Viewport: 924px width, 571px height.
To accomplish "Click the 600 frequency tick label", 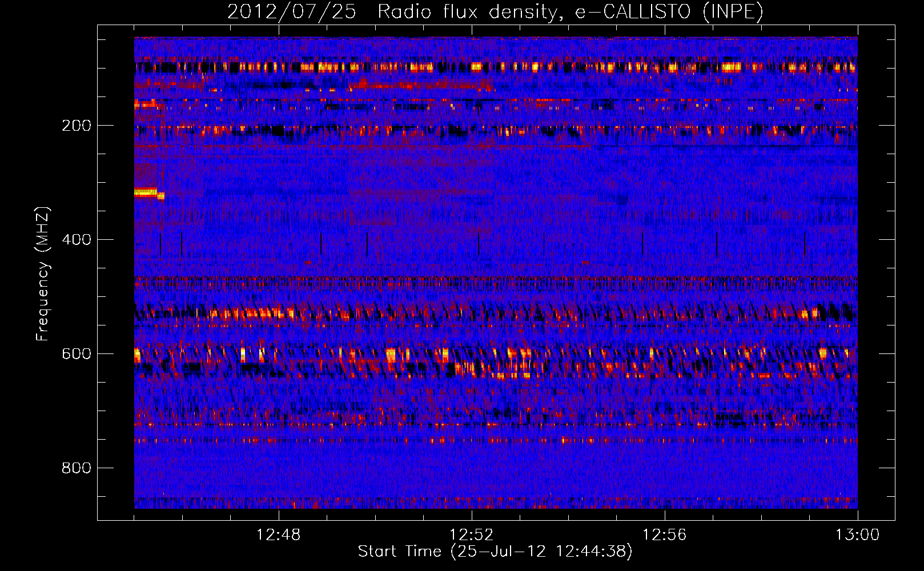I will click(77, 354).
